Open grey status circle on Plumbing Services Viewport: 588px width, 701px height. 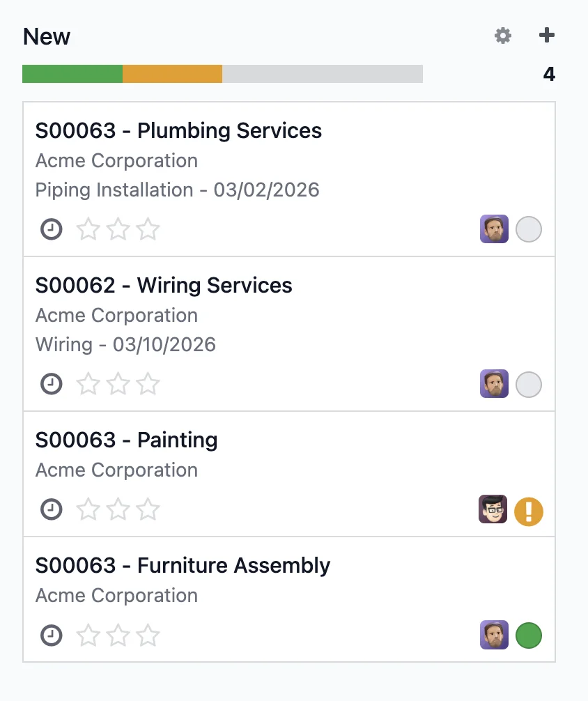click(x=529, y=229)
